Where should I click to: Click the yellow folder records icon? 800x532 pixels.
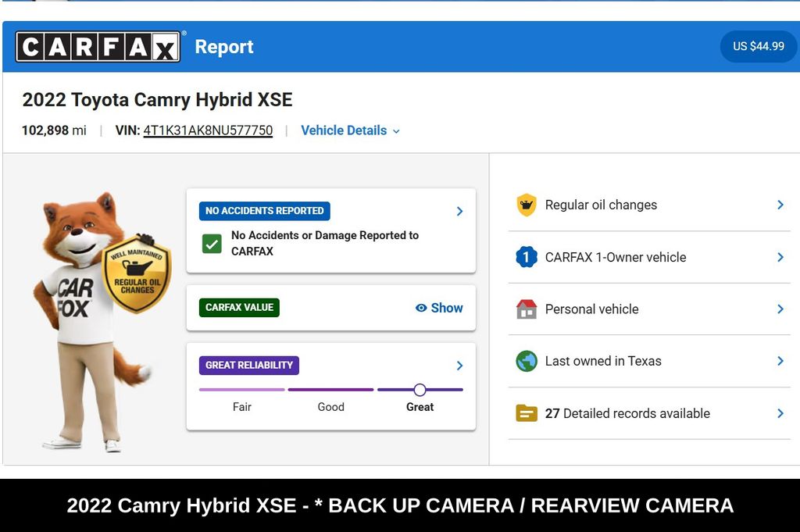[527, 413]
